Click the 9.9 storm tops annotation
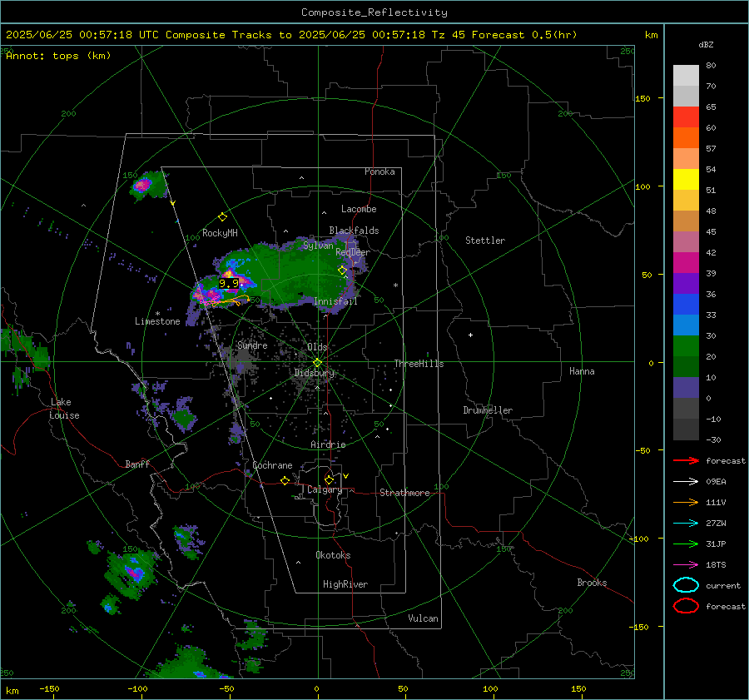The height and width of the screenshot is (700, 749). 228,283
